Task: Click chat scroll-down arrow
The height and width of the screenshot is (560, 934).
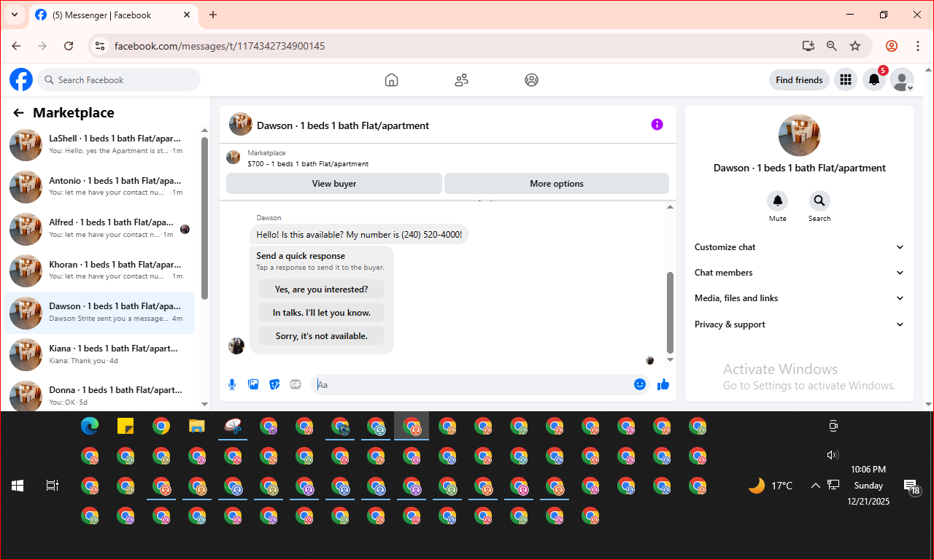Action: pos(671,360)
